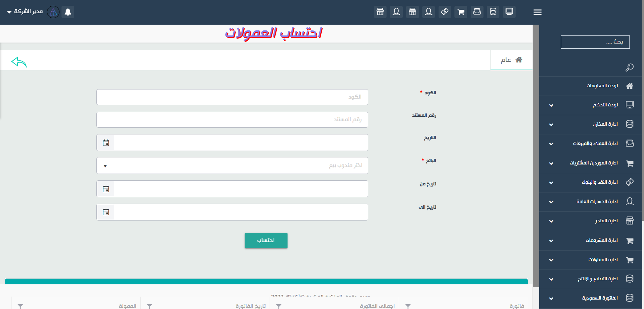The image size is (644, 309).
Task: Click the sidebar search magnifier icon
Action: coord(629,68)
